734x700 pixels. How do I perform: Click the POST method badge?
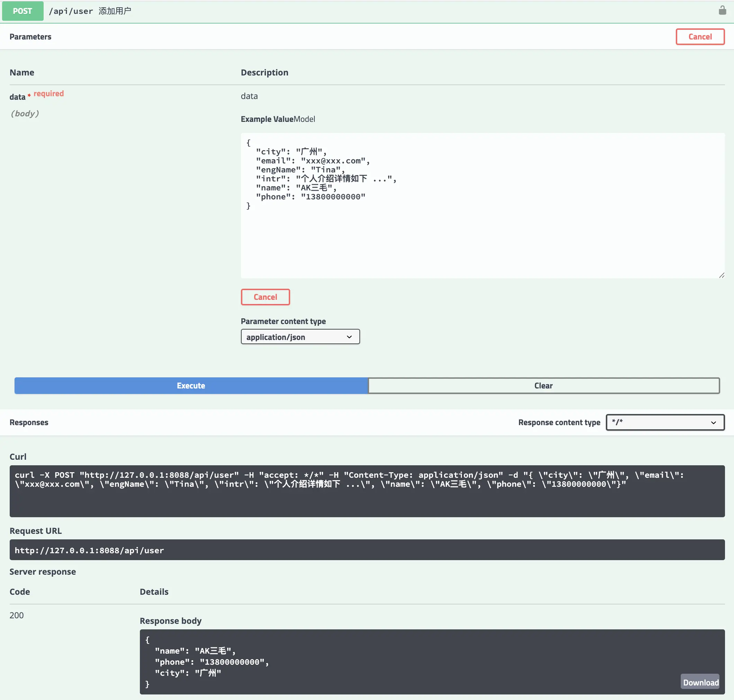[x=23, y=11]
